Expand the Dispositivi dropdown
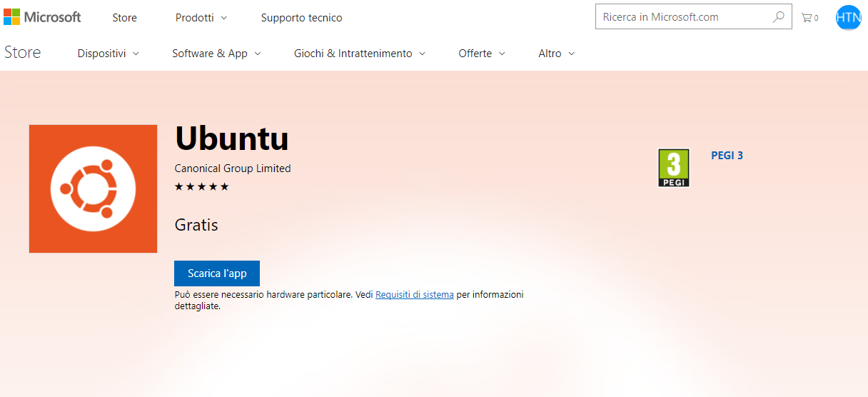The width and height of the screenshot is (868, 397). coord(108,54)
